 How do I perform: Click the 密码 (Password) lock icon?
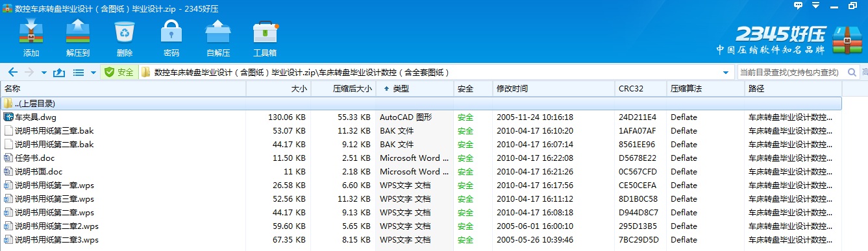pos(171,32)
